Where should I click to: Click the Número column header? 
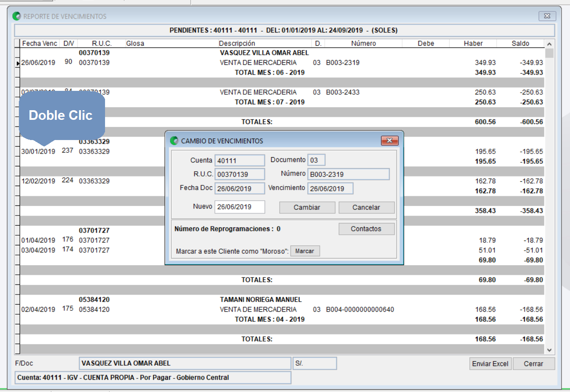[x=363, y=43]
